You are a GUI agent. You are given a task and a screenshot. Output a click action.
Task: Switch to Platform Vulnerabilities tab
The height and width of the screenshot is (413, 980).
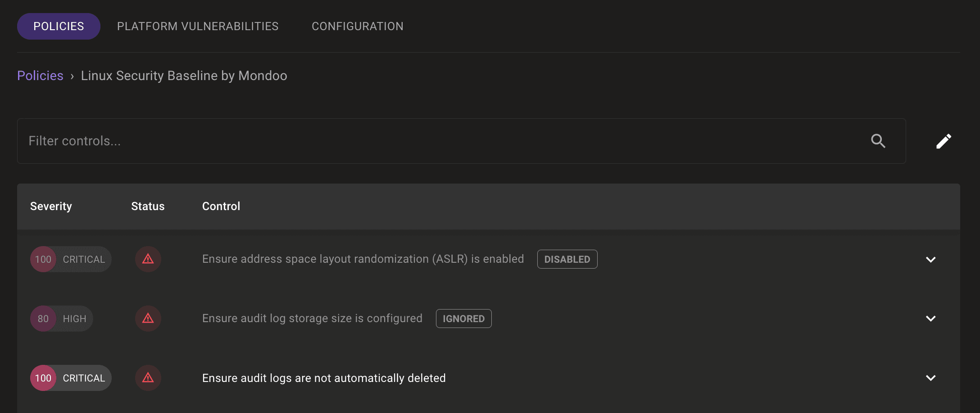click(198, 26)
